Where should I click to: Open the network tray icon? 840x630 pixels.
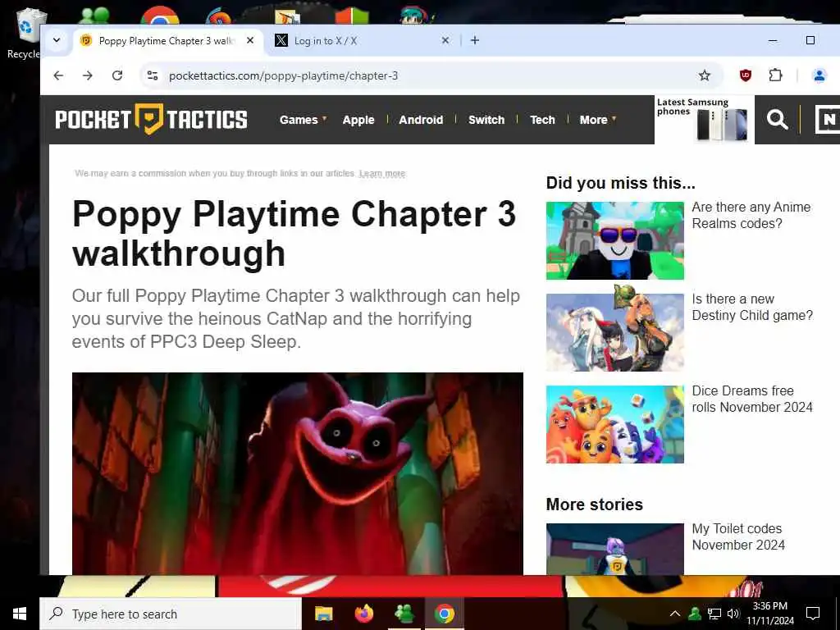(714, 614)
